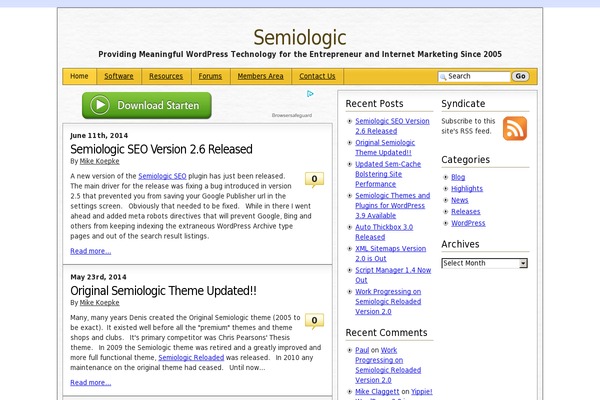
Task: Open the Resources menu item
Action: 166,76
